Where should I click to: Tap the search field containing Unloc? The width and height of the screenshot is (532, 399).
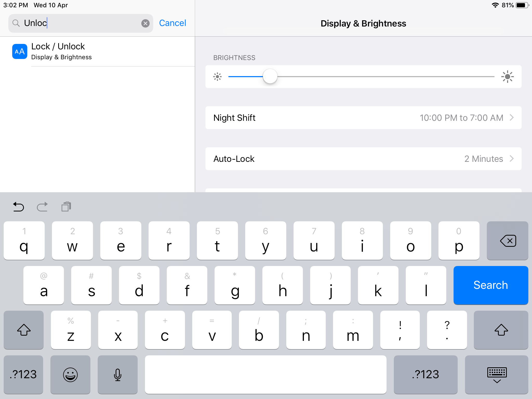click(81, 23)
